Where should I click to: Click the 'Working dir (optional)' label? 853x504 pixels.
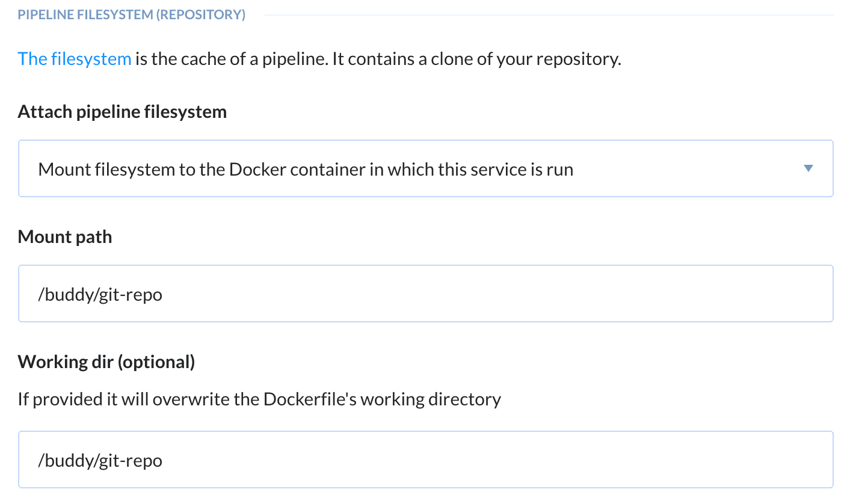[x=106, y=362]
